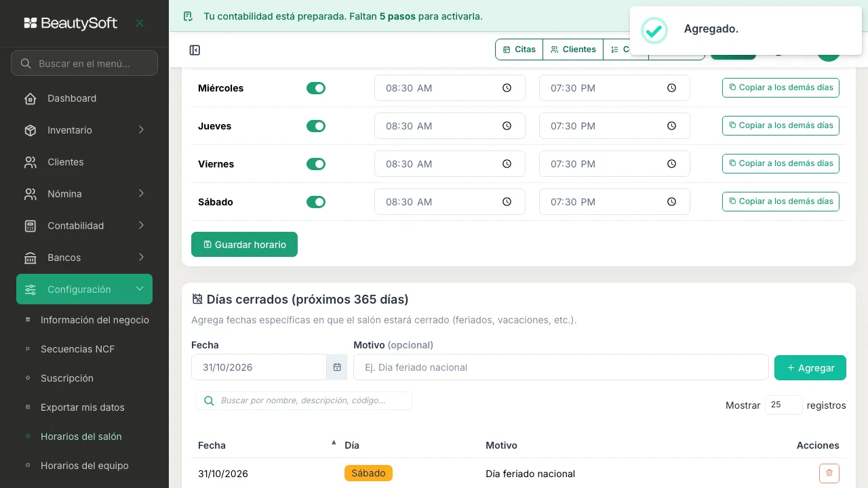This screenshot has height=488, width=868.
Task: Click the Contabilidad calculator icon
Action: (x=31, y=226)
